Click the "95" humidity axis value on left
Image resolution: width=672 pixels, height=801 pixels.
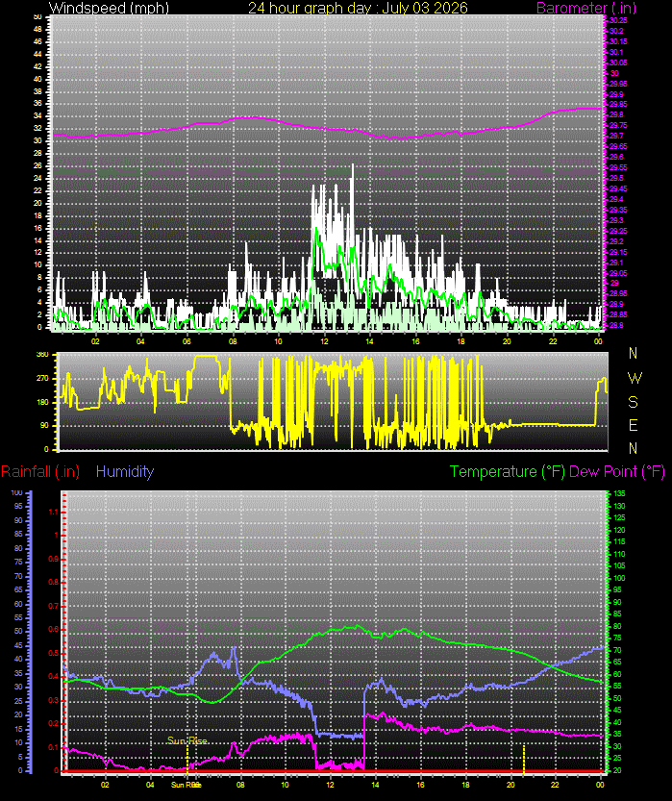point(18,506)
